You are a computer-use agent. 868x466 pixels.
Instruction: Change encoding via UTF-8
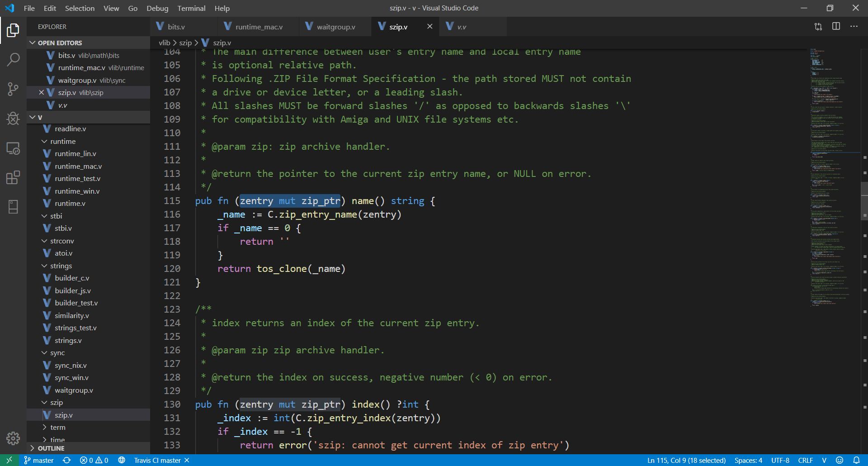pyautogui.click(x=780, y=460)
